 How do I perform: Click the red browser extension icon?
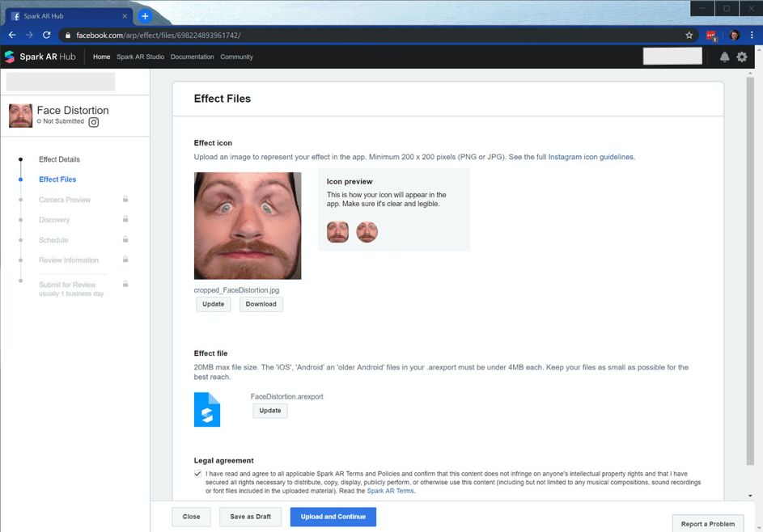711,36
